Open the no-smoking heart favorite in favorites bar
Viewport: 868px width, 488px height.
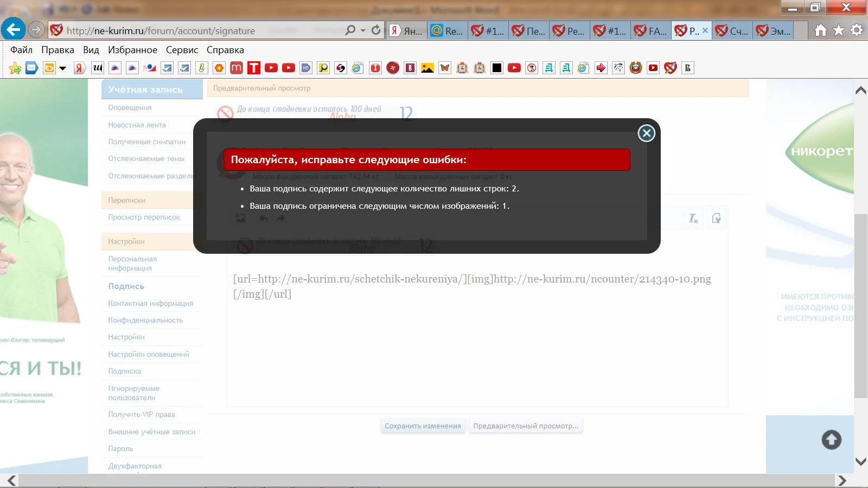671,68
